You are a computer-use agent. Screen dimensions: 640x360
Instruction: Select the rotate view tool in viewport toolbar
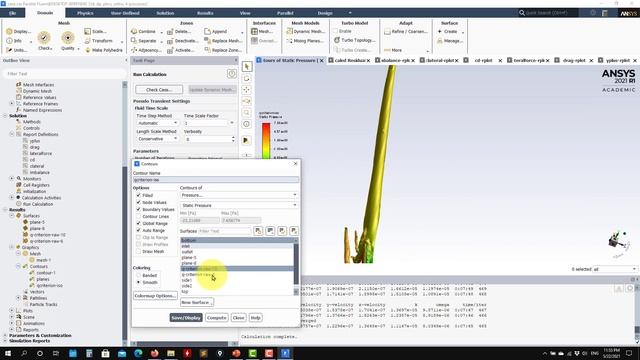tap(246, 78)
